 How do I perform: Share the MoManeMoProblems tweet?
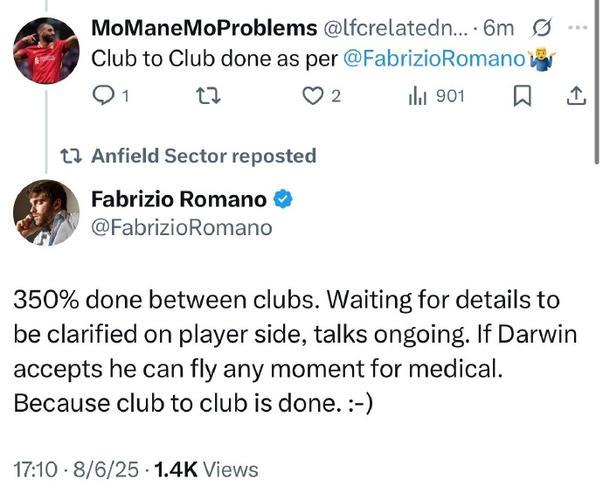click(575, 96)
